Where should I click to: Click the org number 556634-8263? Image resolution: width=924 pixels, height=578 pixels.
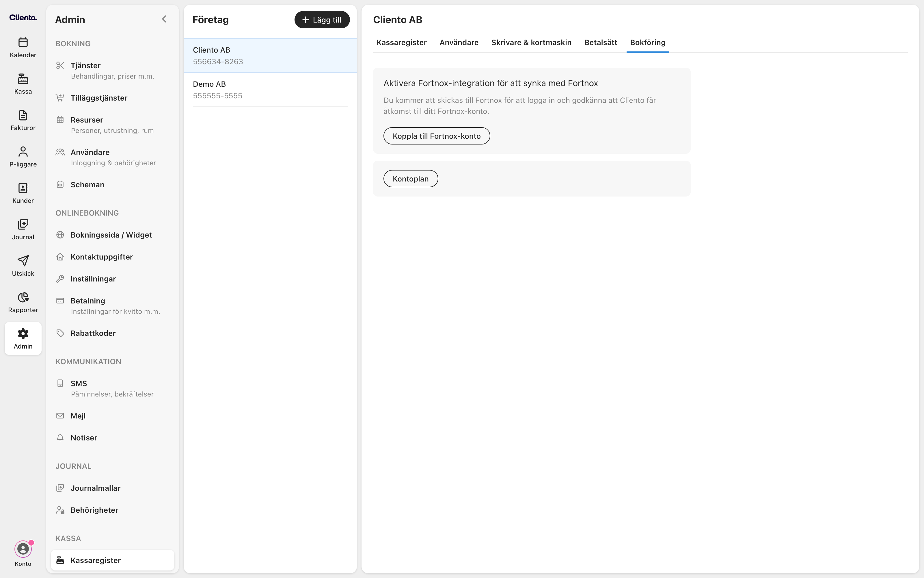[x=218, y=62]
